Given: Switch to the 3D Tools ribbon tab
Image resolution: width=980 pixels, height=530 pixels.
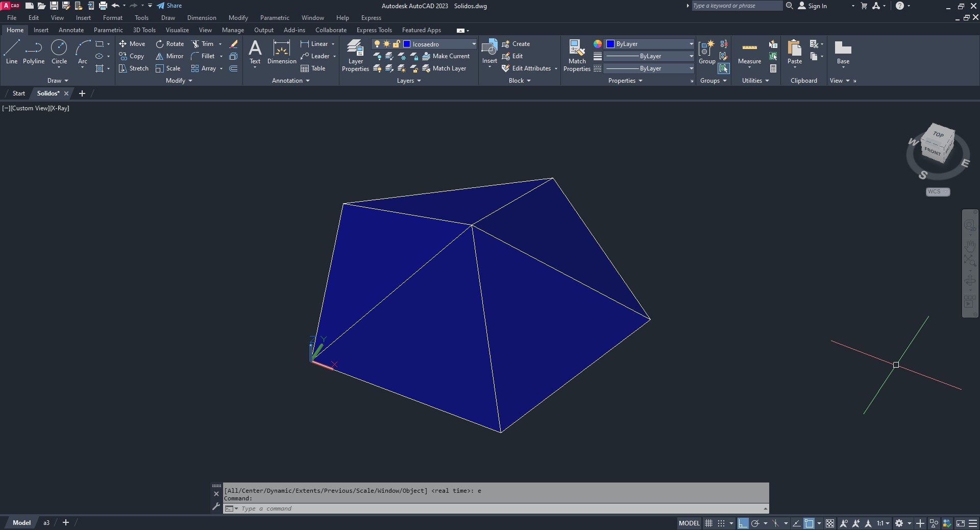Looking at the screenshot, I should coord(144,30).
